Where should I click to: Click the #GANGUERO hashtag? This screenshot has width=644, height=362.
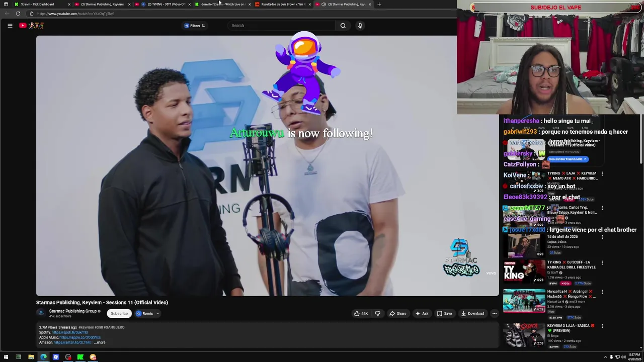click(x=114, y=327)
